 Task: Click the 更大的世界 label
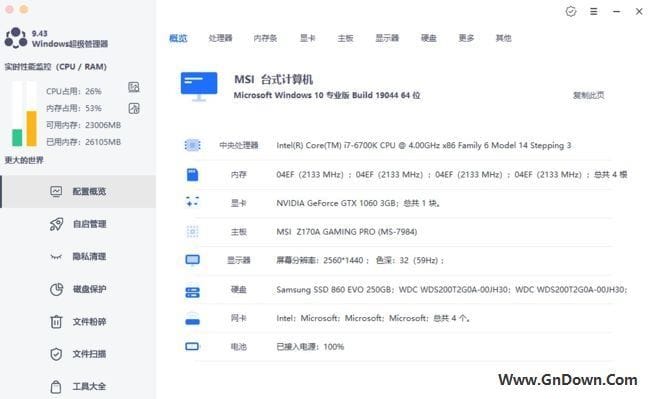(24, 160)
